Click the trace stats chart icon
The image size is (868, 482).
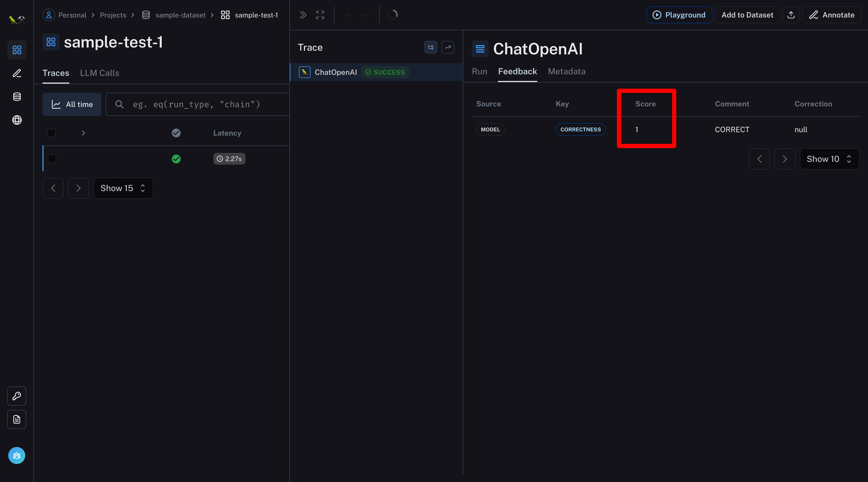(x=448, y=48)
